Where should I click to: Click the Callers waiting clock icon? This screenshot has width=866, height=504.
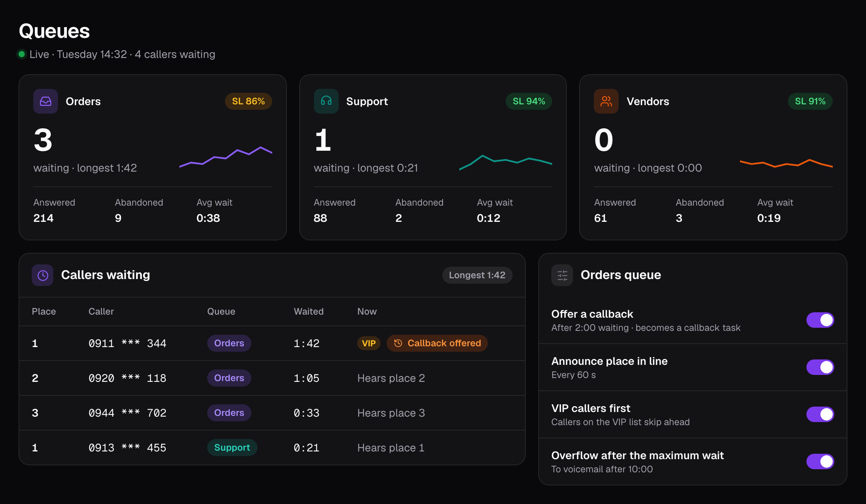click(x=43, y=275)
